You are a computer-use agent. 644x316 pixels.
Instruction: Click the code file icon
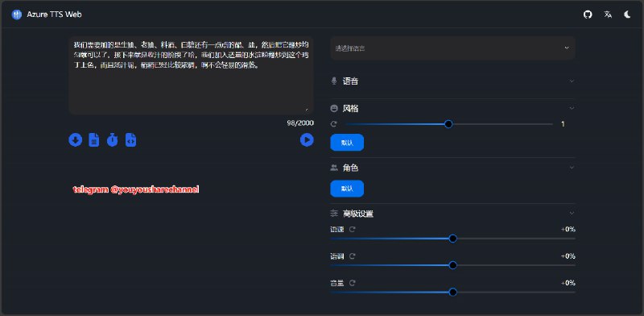click(130, 140)
